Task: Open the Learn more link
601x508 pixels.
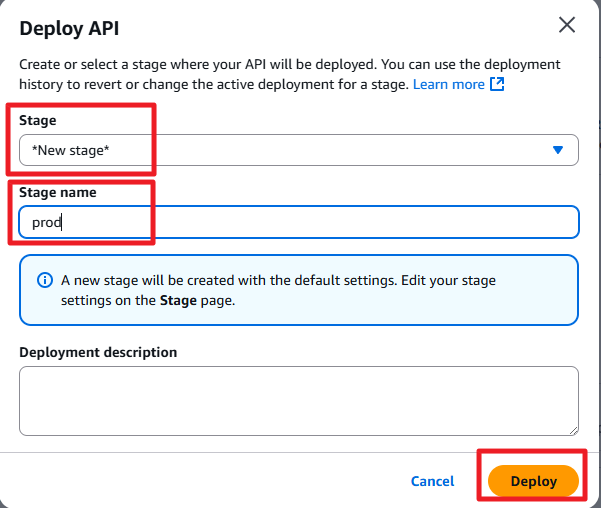Action: (448, 85)
